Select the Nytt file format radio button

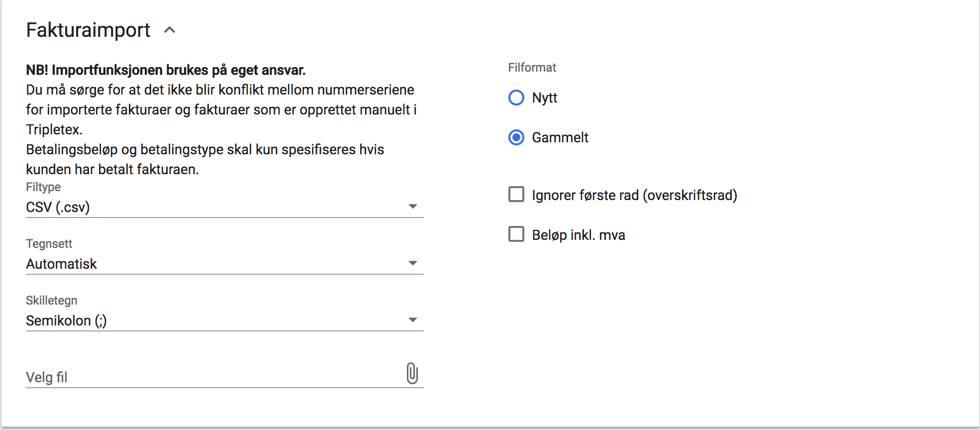516,98
